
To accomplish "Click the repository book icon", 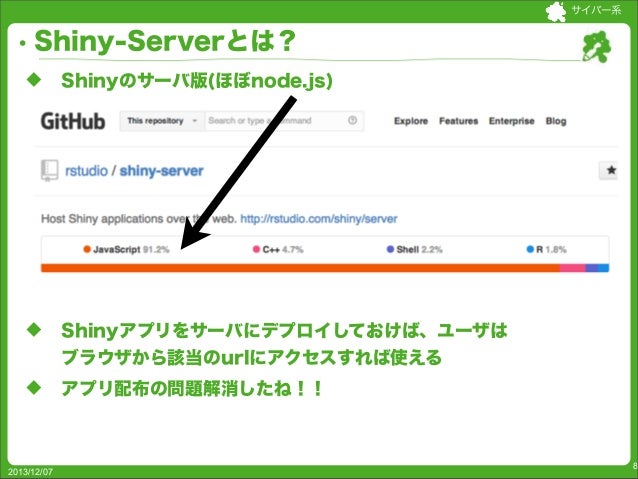I will coord(50,170).
